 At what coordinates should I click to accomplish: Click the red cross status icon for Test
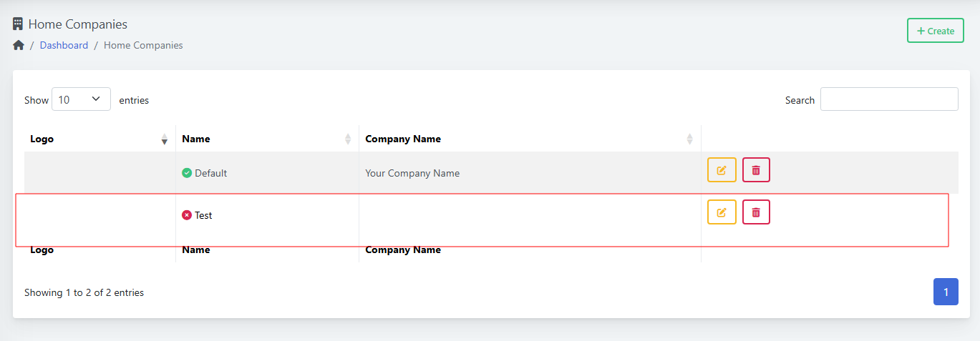(187, 215)
